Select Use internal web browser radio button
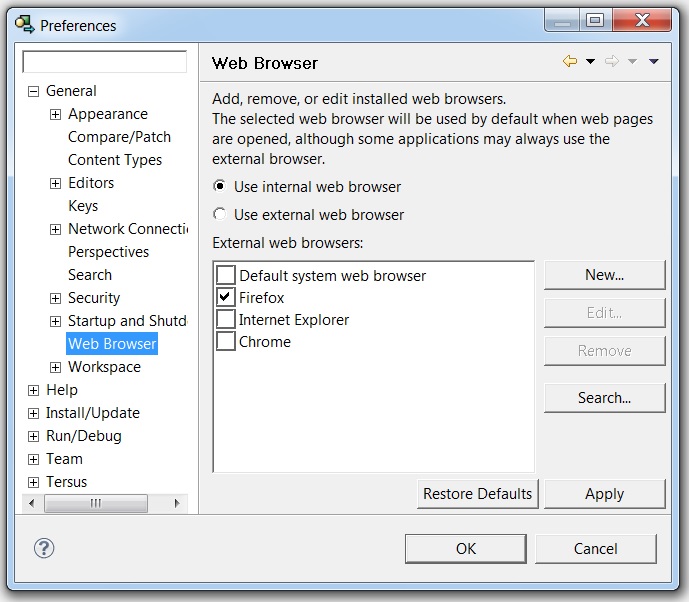This screenshot has height=602, width=689. coord(220,186)
